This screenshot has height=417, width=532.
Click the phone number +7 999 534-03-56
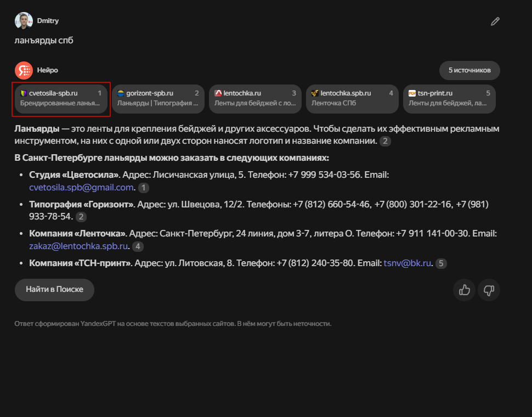324,174
